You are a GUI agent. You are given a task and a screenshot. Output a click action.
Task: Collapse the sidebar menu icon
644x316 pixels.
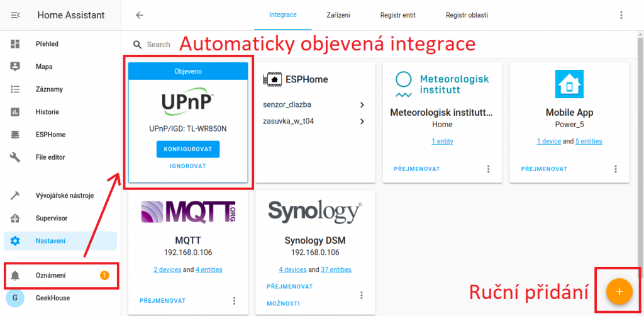coord(15,15)
